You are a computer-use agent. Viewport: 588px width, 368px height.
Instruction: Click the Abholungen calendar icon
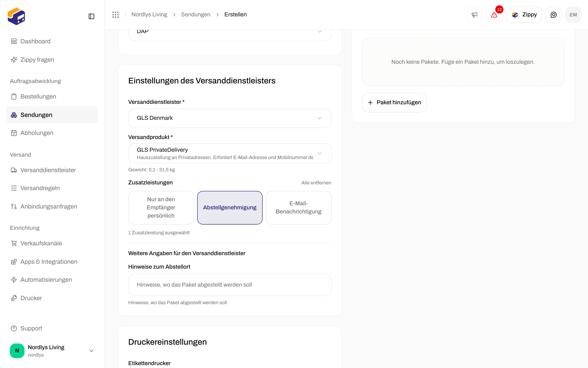tap(14, 133)
